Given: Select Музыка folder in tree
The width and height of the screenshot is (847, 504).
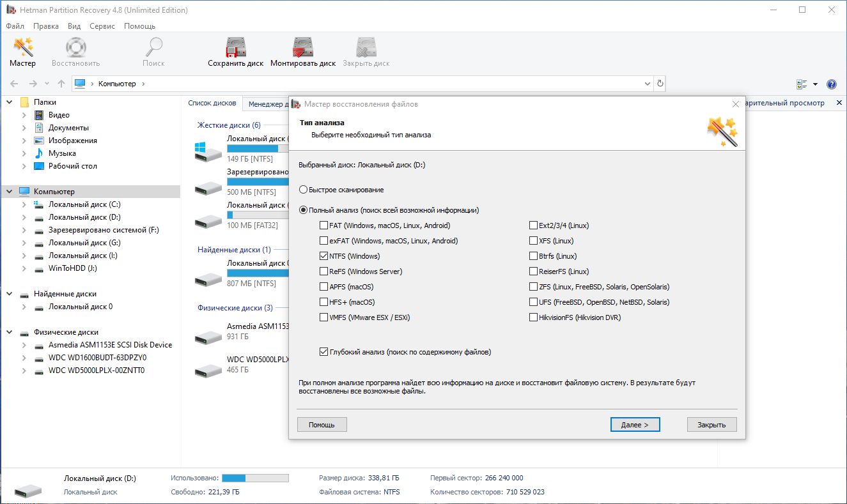Looking at the screenshot, I should [62, 153].
